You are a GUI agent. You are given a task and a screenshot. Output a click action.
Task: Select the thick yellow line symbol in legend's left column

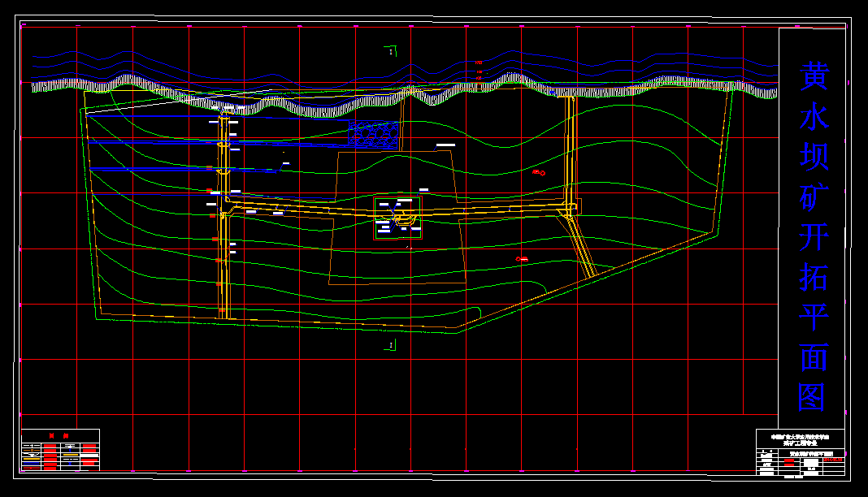point(32,459)
